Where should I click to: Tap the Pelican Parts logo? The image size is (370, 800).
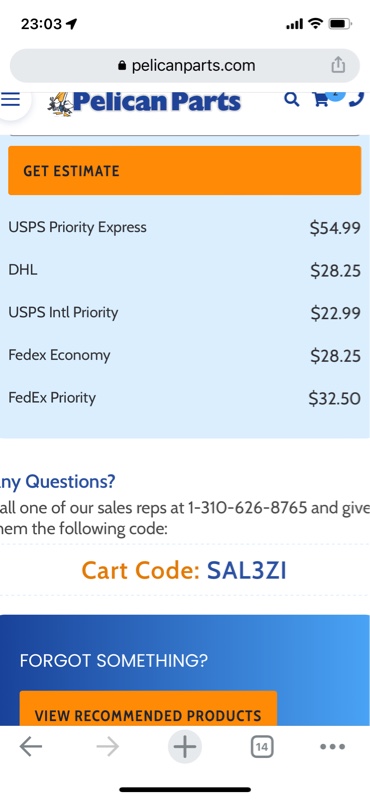coord(144,102)
